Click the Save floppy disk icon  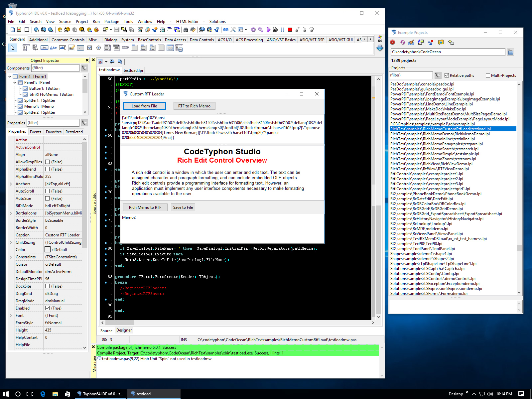[117, 30]
